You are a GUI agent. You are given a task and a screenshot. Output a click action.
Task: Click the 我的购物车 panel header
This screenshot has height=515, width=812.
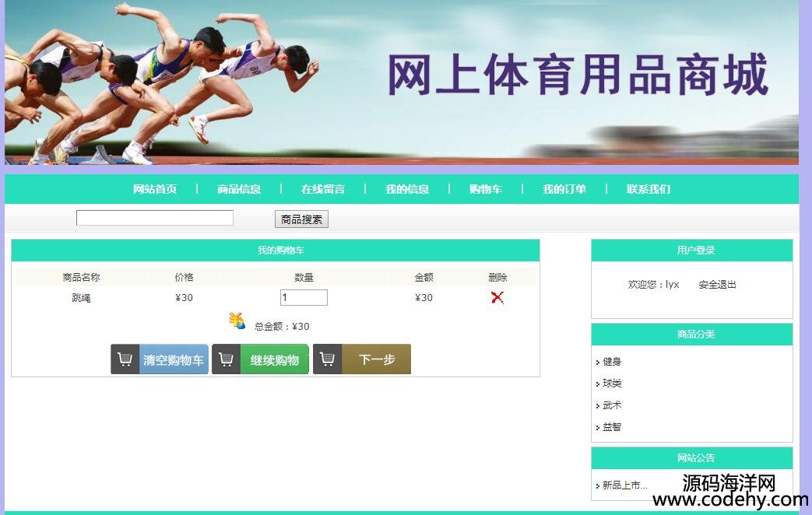[276, 250]
